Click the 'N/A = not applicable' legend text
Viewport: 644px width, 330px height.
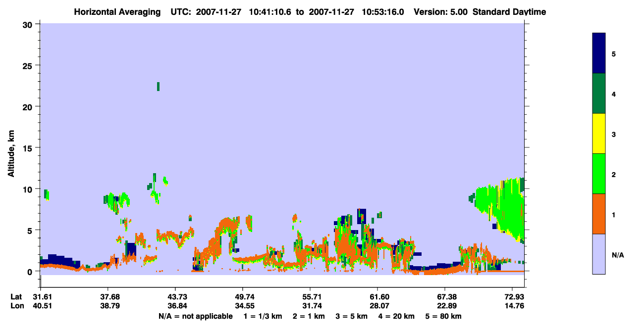196,316
